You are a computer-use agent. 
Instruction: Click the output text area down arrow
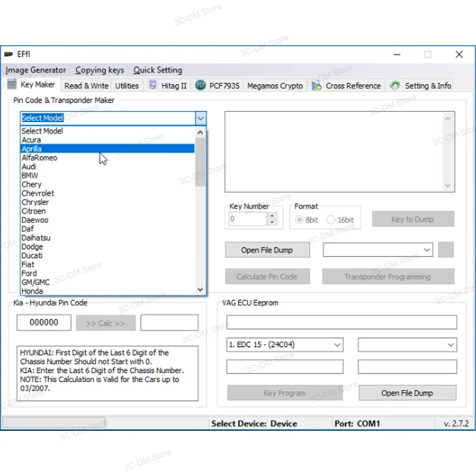coord(448,185)
